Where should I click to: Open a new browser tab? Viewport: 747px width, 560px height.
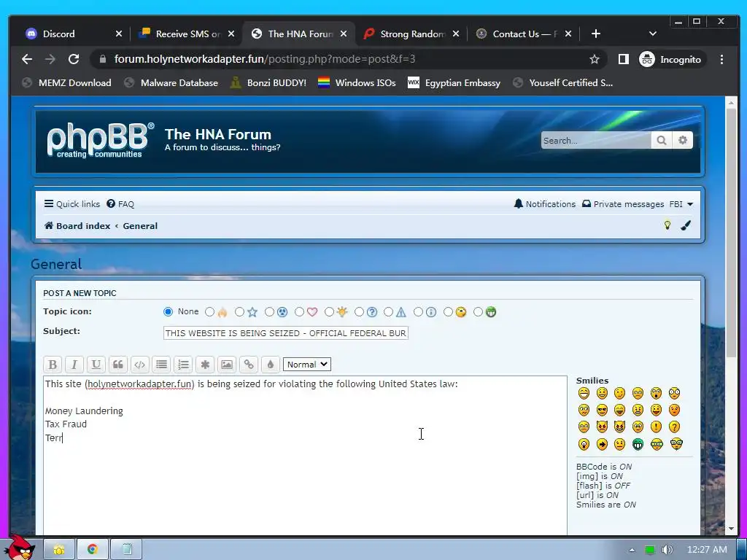point(595,34)
